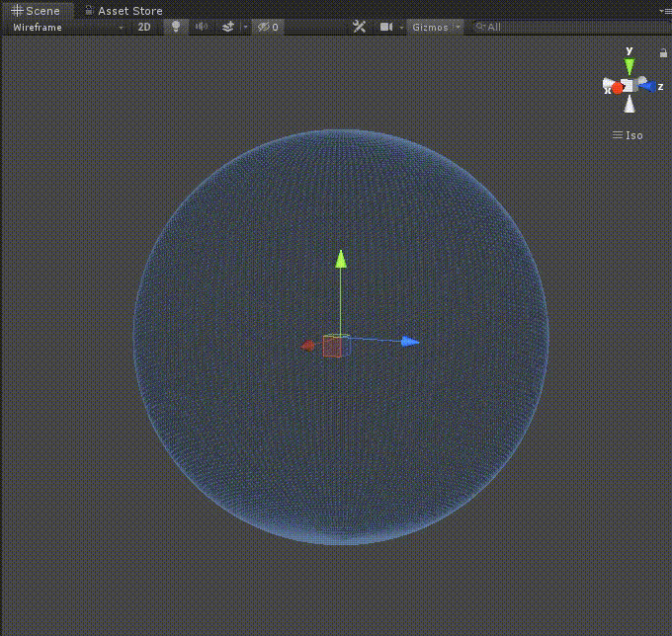Screen dimensions: 672x636
Task: Toggle hidden objects visibility counter
Action: click(268, 27)
